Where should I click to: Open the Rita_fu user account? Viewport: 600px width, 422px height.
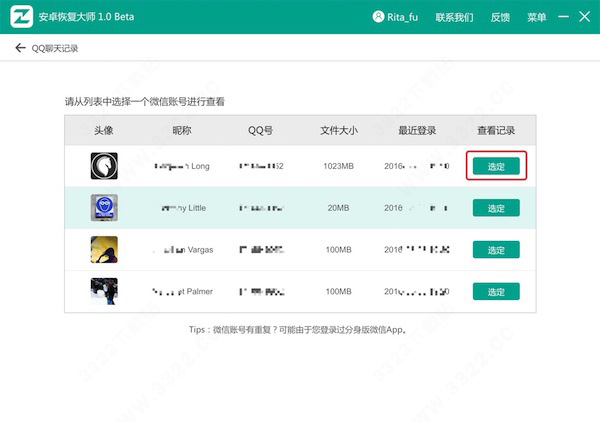click(x=395, y=17)
